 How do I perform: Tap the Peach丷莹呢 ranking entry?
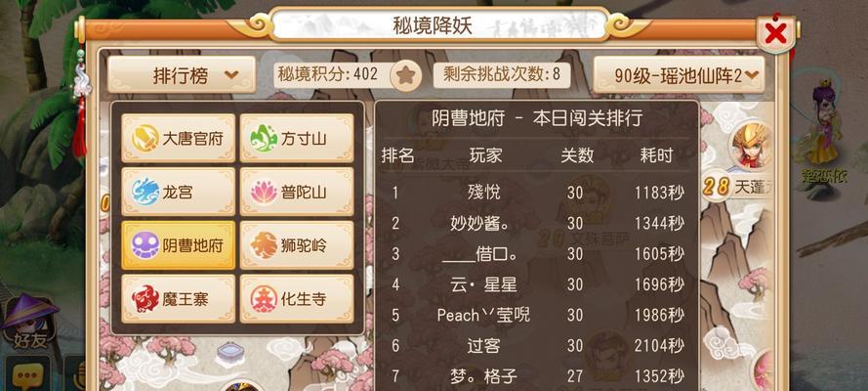(535, 315)
